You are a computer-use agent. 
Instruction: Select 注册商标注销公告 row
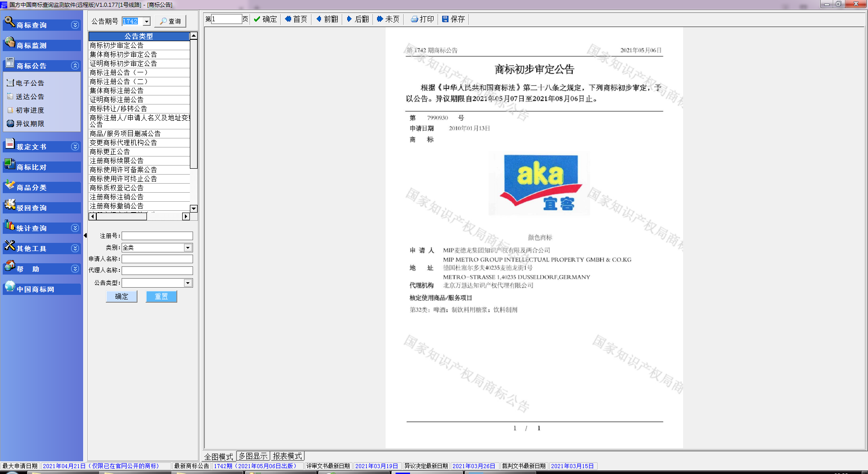coord(139,197)
